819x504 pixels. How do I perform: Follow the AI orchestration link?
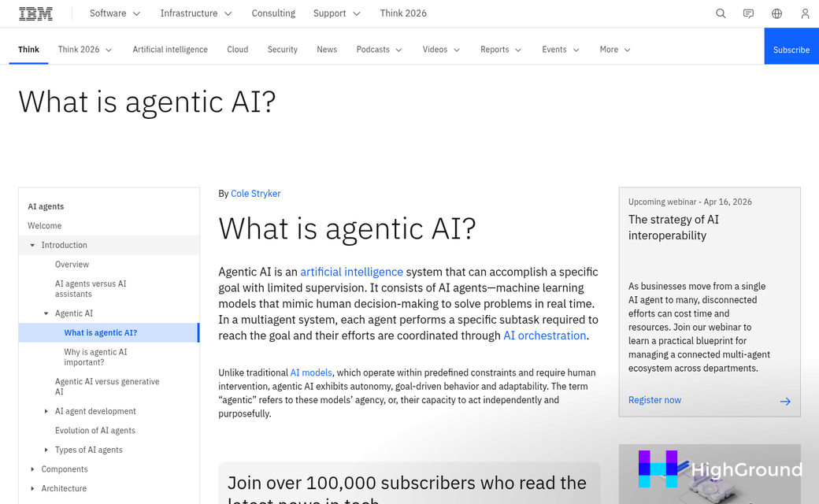point(544,335)
